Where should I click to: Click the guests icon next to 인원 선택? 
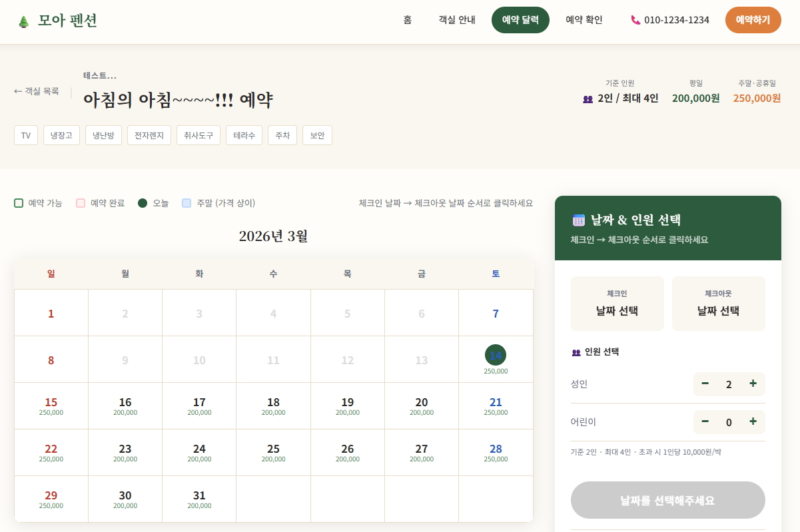(576, 352)
